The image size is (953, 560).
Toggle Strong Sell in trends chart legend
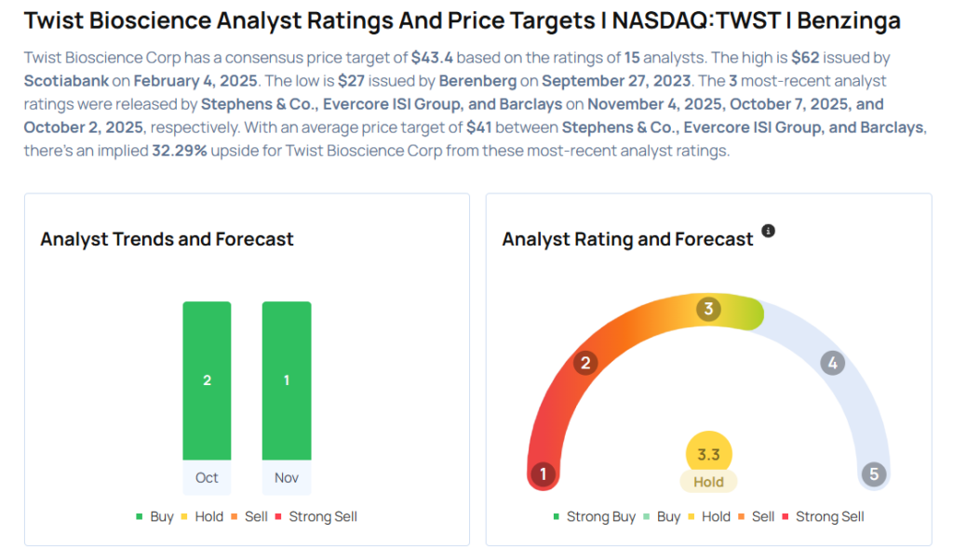pos(316,516)
